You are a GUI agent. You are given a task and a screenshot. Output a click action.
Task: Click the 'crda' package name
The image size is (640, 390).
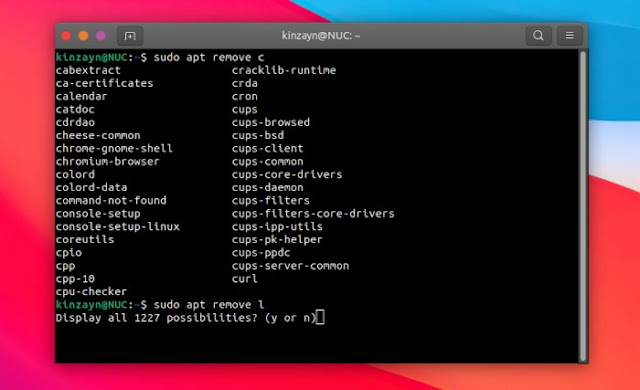tap(245, 83)
